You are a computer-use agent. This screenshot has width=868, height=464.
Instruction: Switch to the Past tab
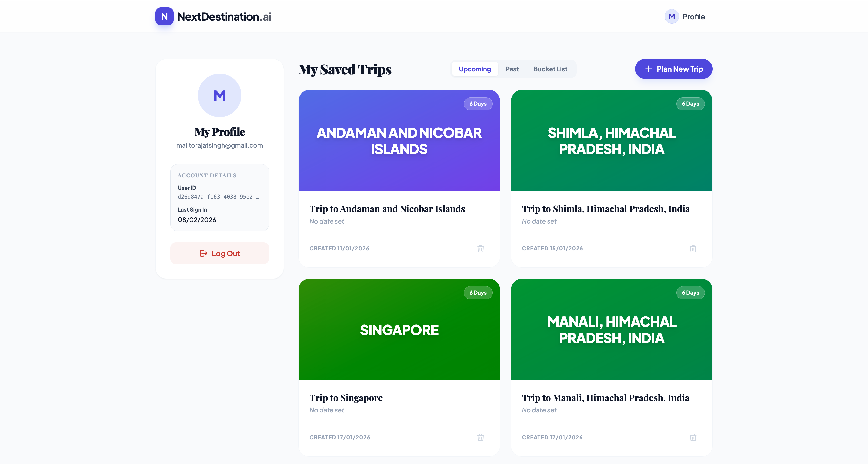coord(512,69)
